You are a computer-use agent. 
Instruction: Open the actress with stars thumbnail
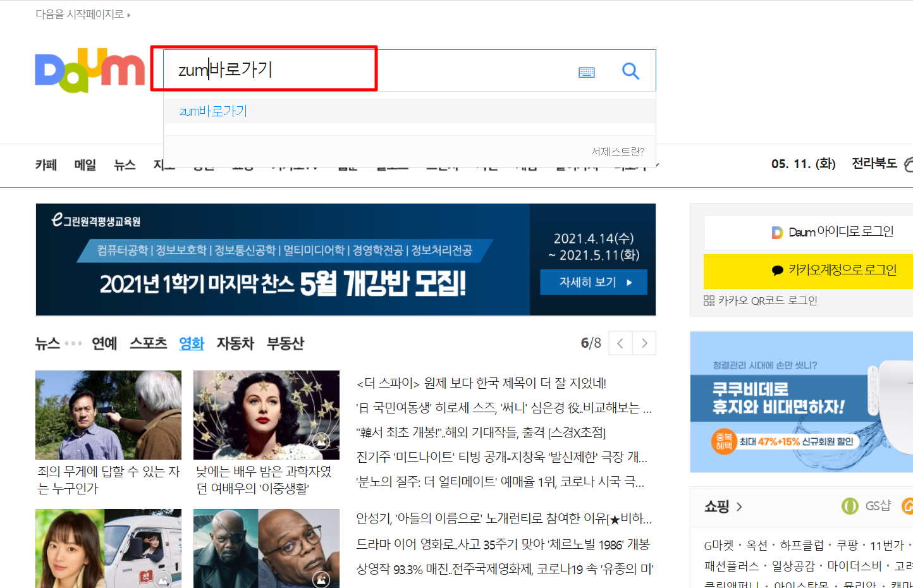pyautogui.click(x=266, y=415)
